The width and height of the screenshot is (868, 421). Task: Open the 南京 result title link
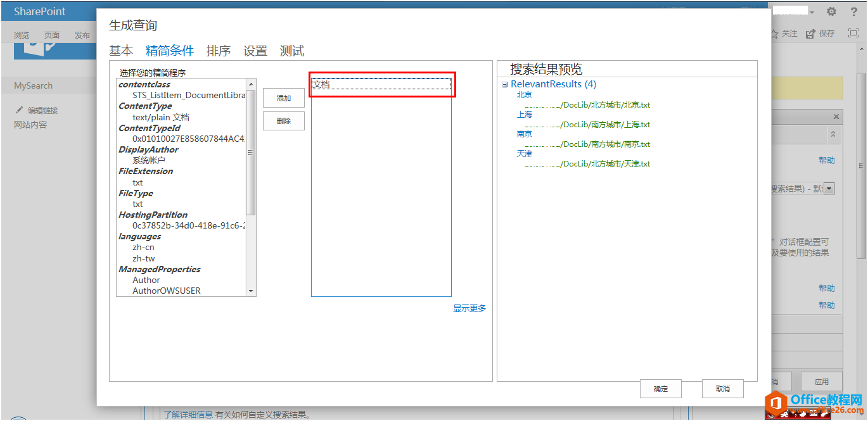pyautogui.click(x=525, y=134)
